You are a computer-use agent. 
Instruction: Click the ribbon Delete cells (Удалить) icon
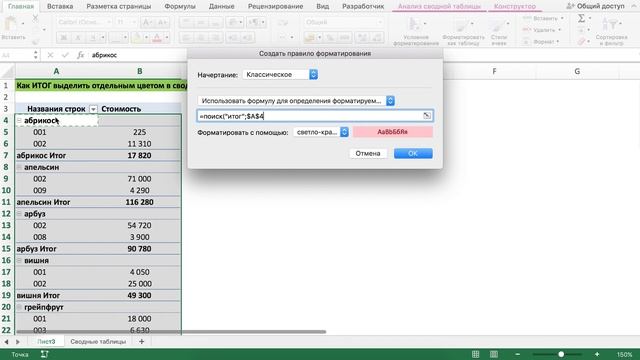527,30
